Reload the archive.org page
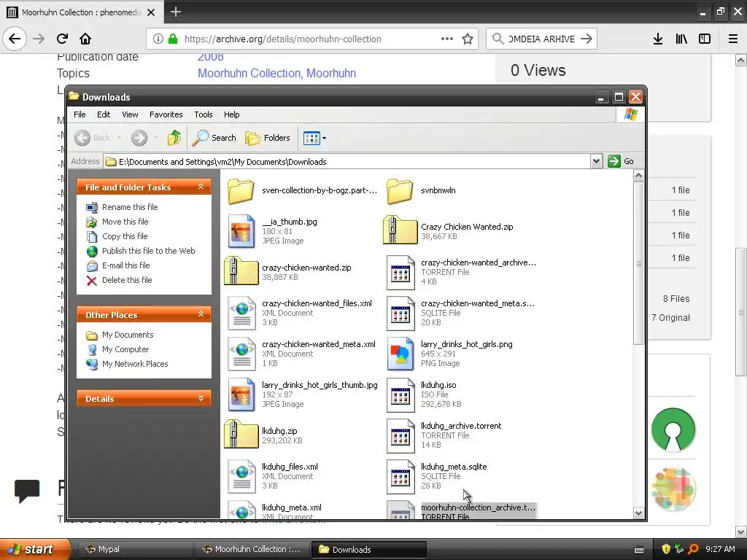This screenshot has height=560, width=747. coord(63,39)
